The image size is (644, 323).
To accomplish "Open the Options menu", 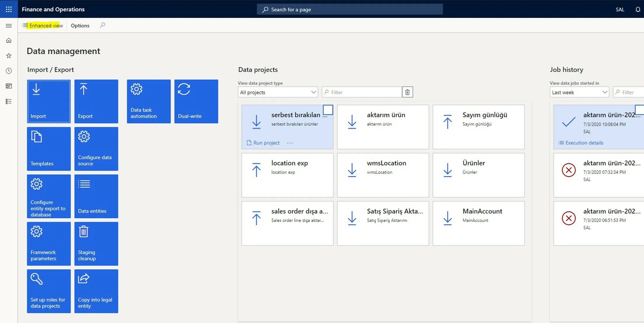I will tap(80, 25).
